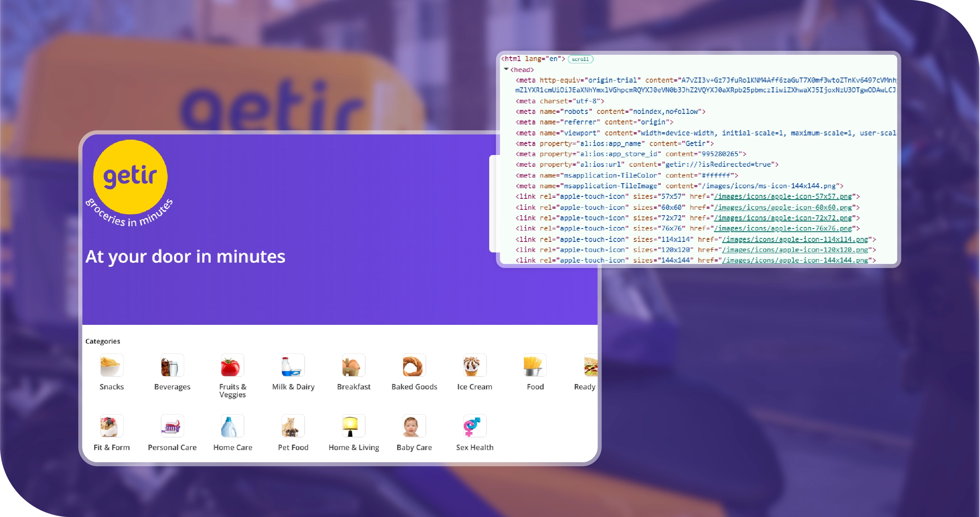Click the getir yellow circle logo

click(x=130, y=177)
